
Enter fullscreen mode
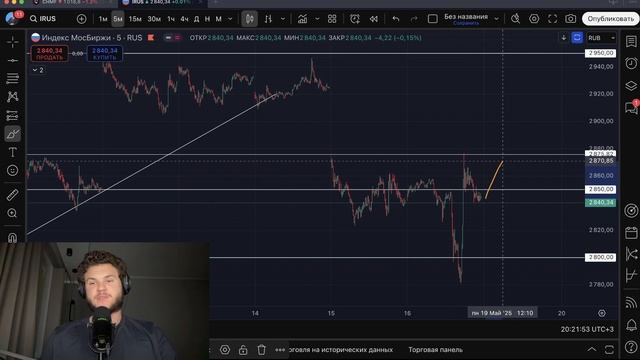coord(552,19)
